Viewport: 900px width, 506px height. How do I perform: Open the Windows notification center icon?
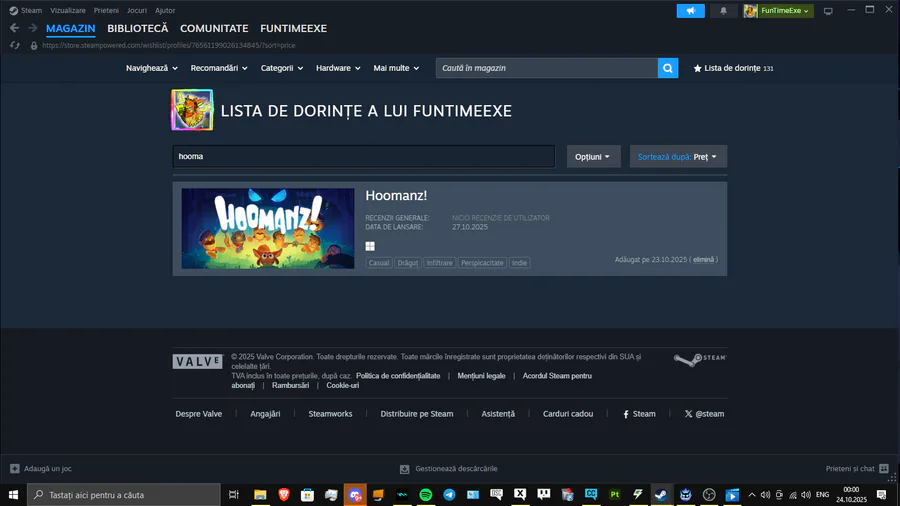(882, 495)
